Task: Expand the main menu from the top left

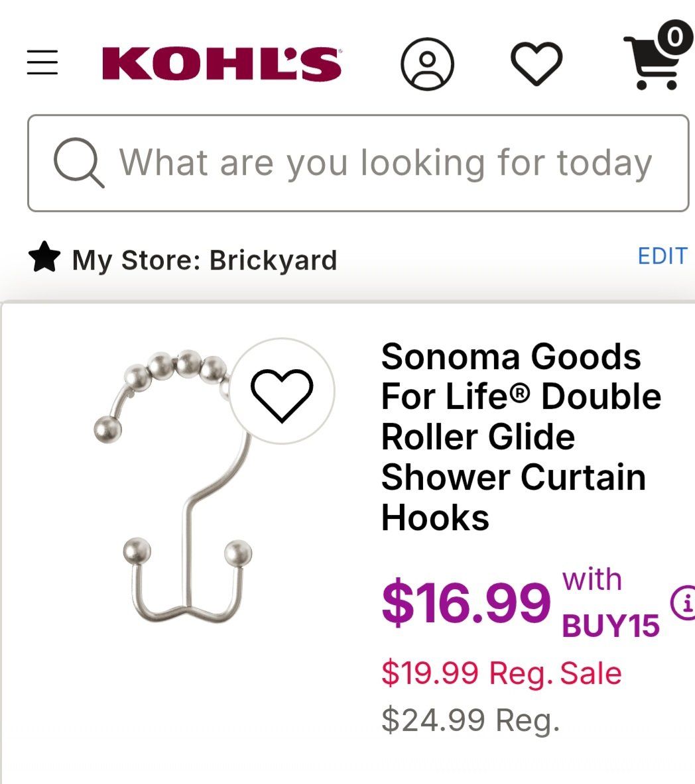Action: [x=42, y=63]
